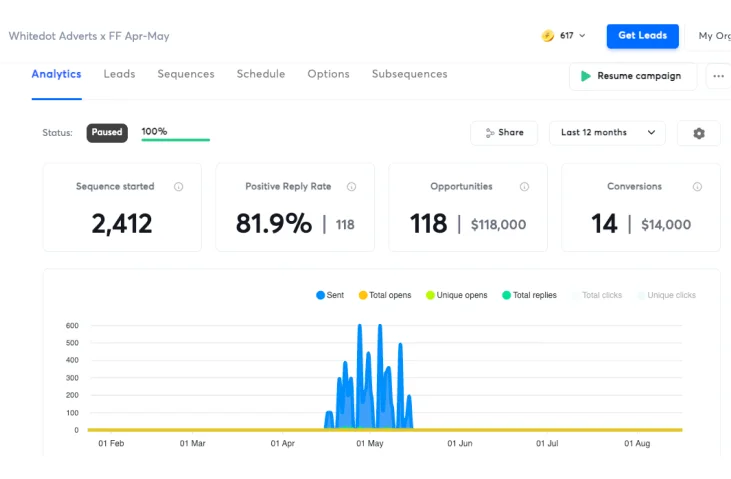Open the three-dots more options menu
Viewport: 731px width, 479px height.
(x=718, y=76)
